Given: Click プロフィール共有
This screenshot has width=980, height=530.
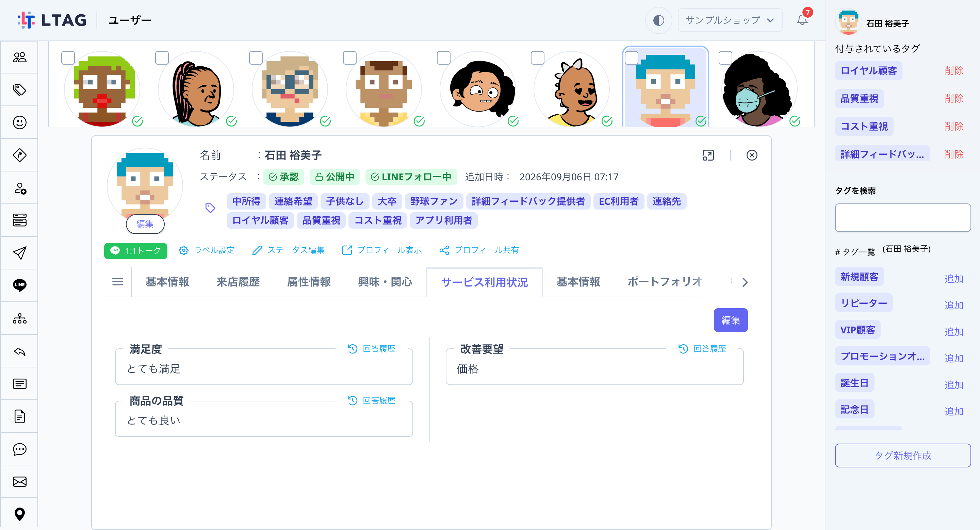Looking at the screenshot, I should point(479,250).
